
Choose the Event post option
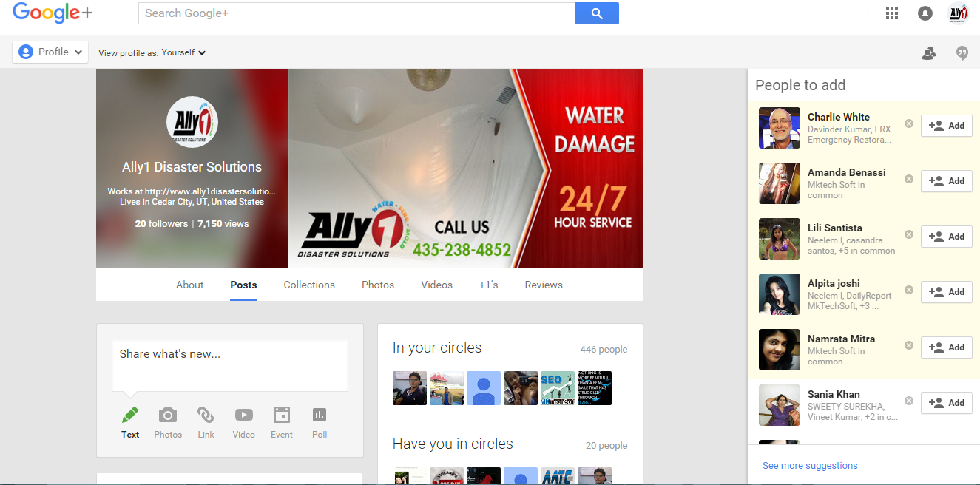tap(281, 423)
